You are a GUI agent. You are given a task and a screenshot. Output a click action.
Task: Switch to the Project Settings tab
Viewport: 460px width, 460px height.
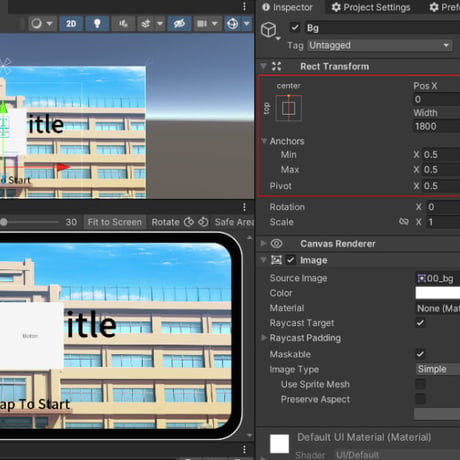[371, 7]
